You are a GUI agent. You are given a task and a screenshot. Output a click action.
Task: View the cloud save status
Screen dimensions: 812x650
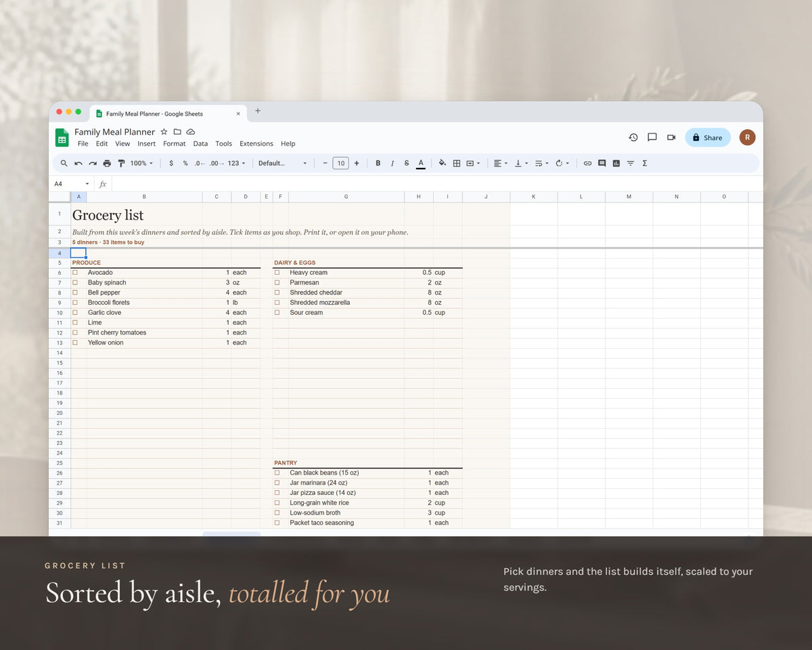tap(191, 131)
